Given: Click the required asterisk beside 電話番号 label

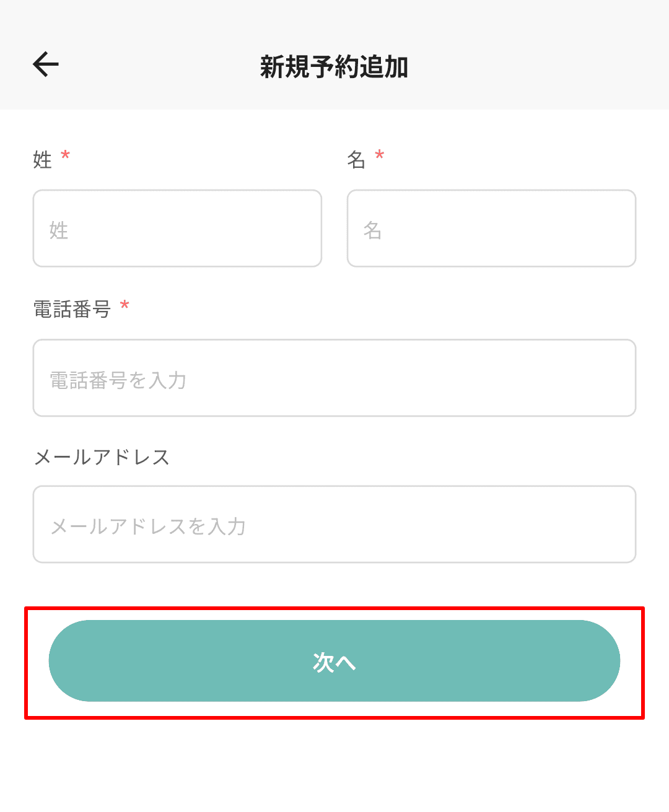Looking at the screenshot, I should pos(125,305).
